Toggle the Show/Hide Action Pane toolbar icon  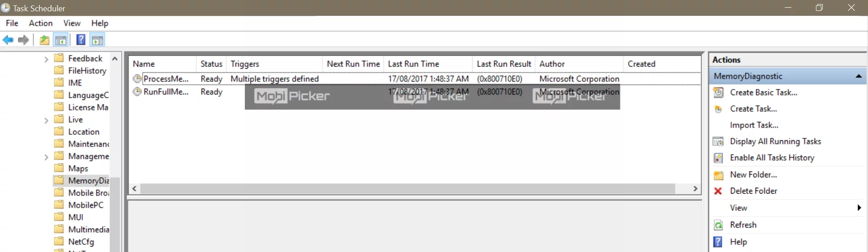click(97, 40)
